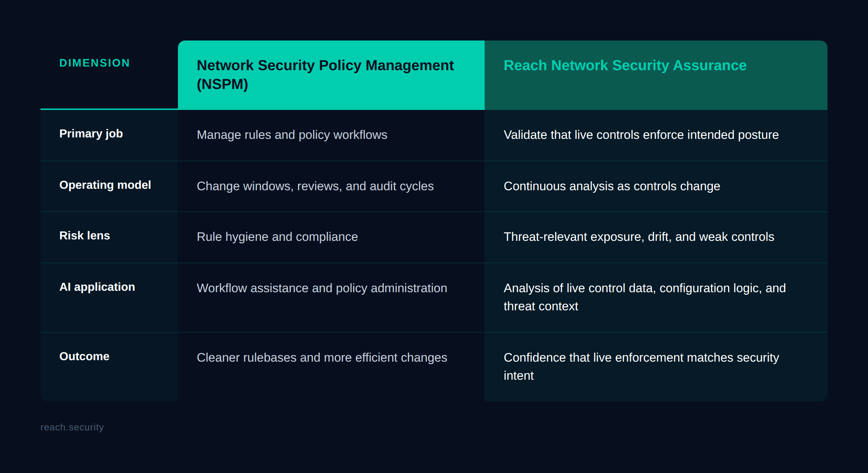Select 'Threat-relevant exposure, drift, and weak controls'
Viewport: 868px width, 473px height.
click(639, 237)
